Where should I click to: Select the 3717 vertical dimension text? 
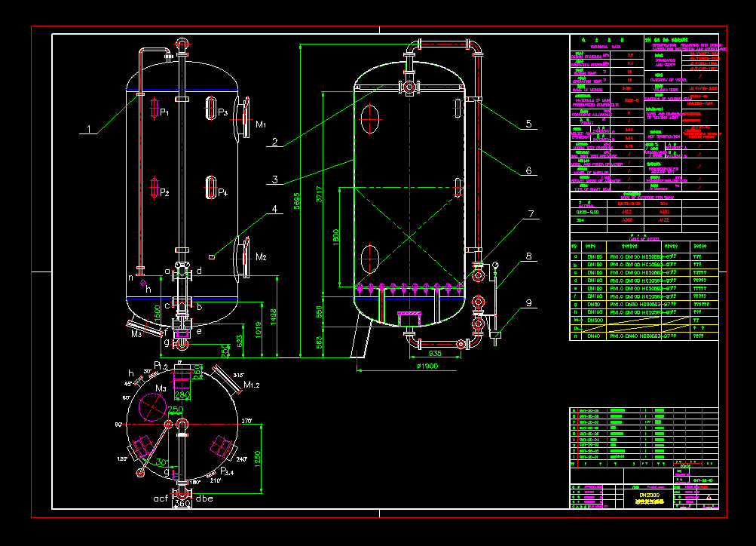pyautogui.click(x=319, y=194)
